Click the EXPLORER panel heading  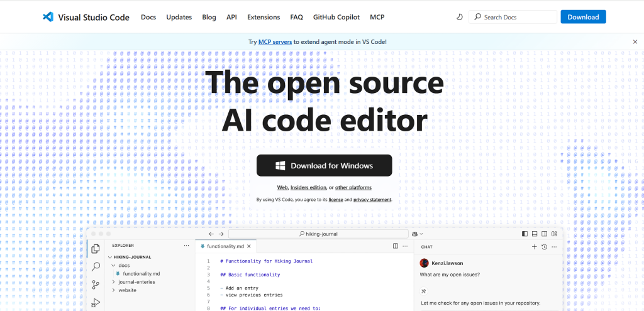tap(123, 246)
